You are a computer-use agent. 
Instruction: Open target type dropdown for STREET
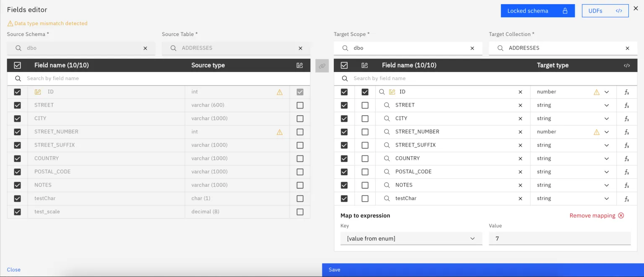click(606, 105)
